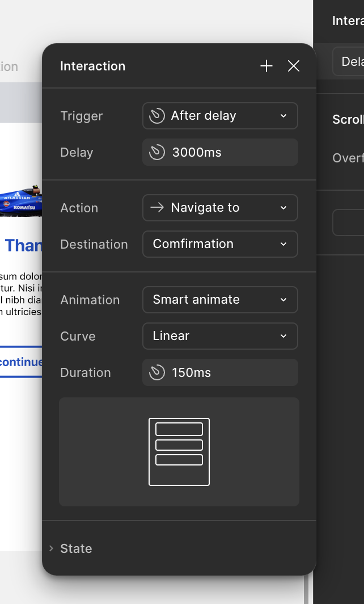Image resolution: width=364 pixels, height=604 pixels.
Task: Click the Duration label
Action: [86, 373]
